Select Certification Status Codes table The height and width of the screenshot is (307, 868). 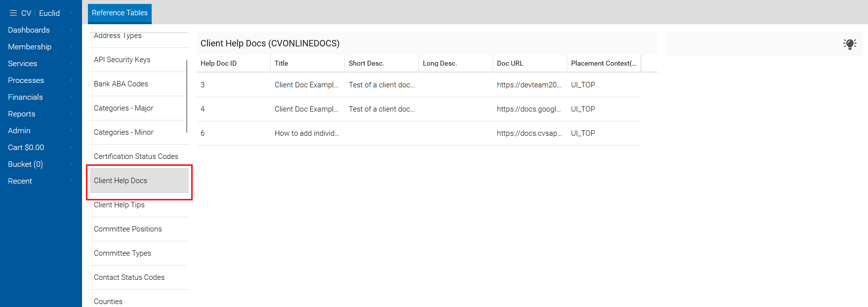pos(139,156)
